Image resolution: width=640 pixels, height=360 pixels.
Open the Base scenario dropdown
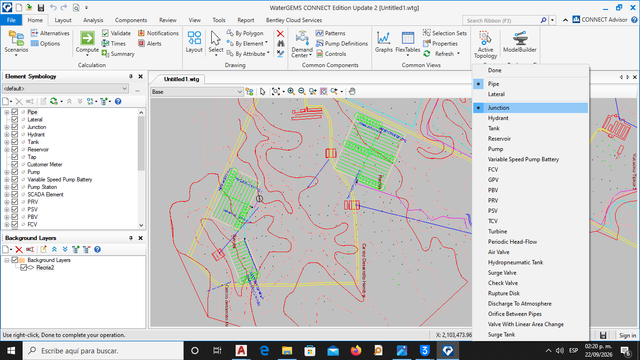[197, 92]
